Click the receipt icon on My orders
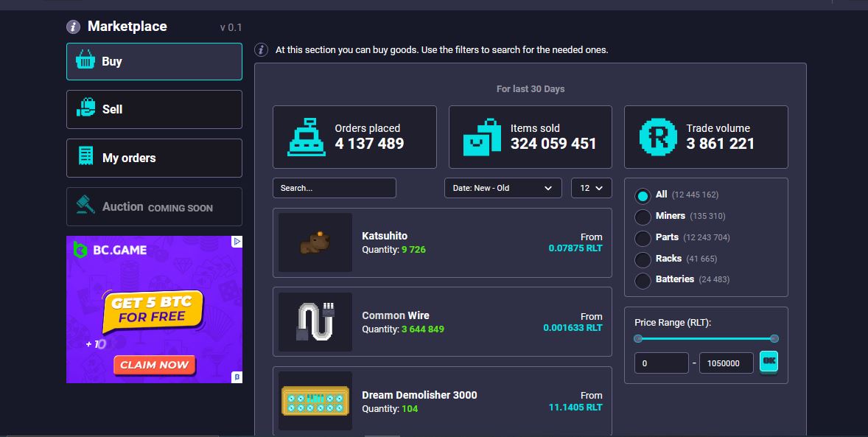868x437 pixels. (x=85, y=156)
